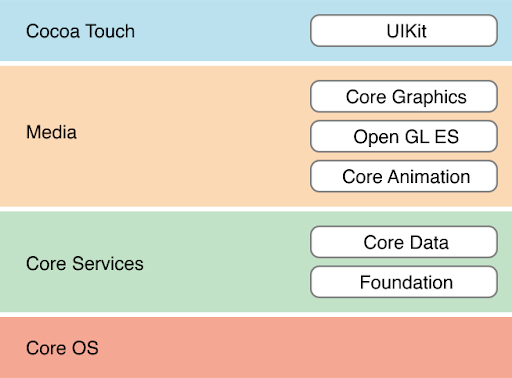
Task: Select the Foundation framework box
Action: (404, 282)
